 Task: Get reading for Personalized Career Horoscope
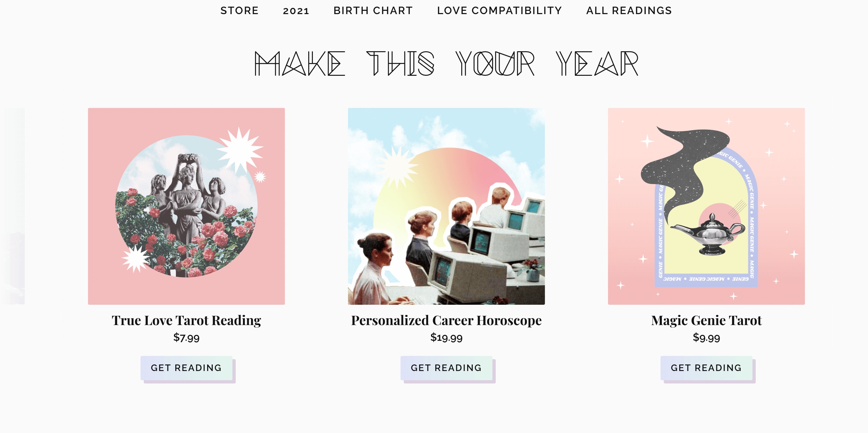point(446,368)
